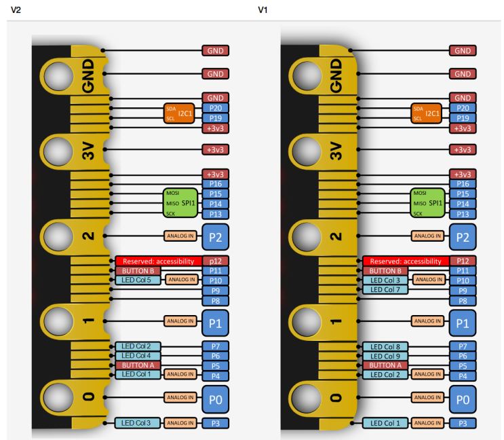This screenshot has width=504, height=440.
Task: Click the 3V ring pad hole in V2 diagram
Action: 58,151
